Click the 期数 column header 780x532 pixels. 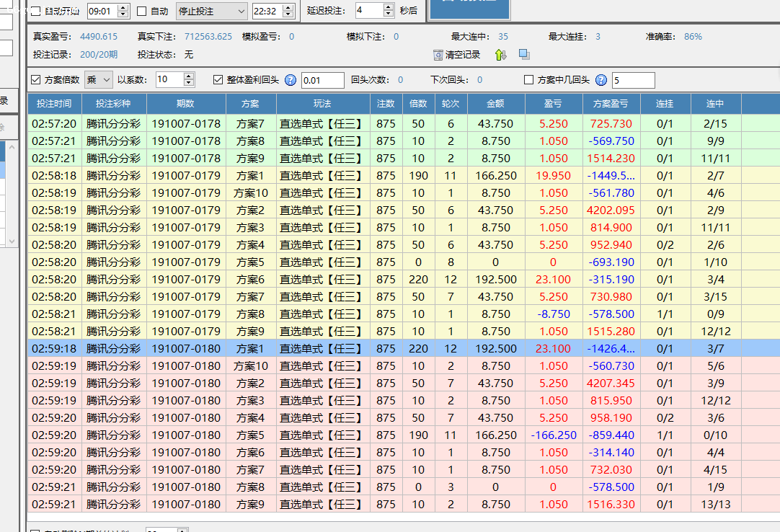point(186,104)
